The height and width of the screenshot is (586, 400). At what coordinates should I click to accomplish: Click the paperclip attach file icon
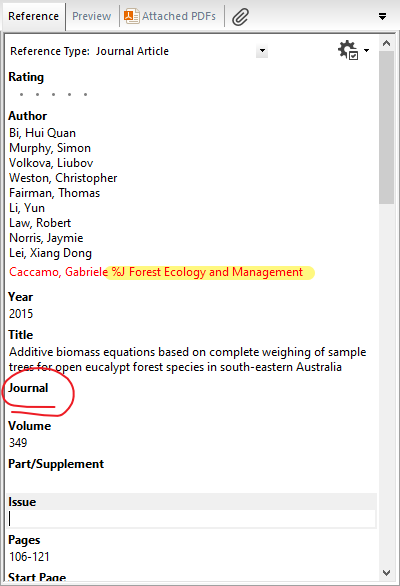click(240, 17)
